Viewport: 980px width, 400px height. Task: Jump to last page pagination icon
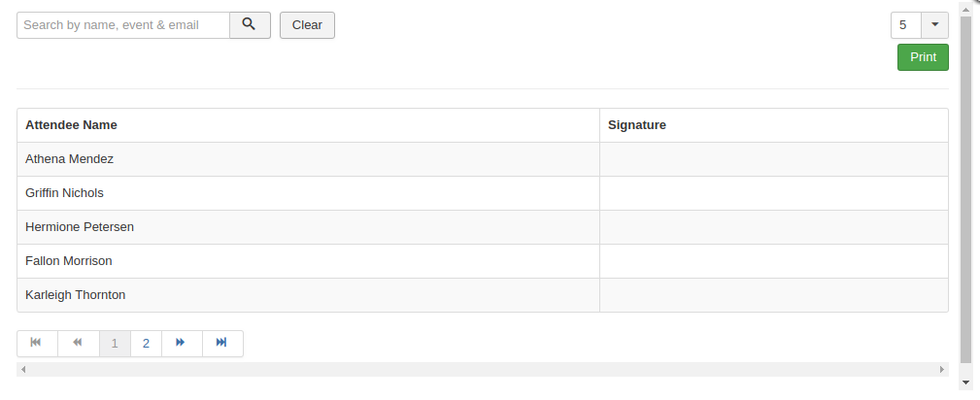point(221,343)
